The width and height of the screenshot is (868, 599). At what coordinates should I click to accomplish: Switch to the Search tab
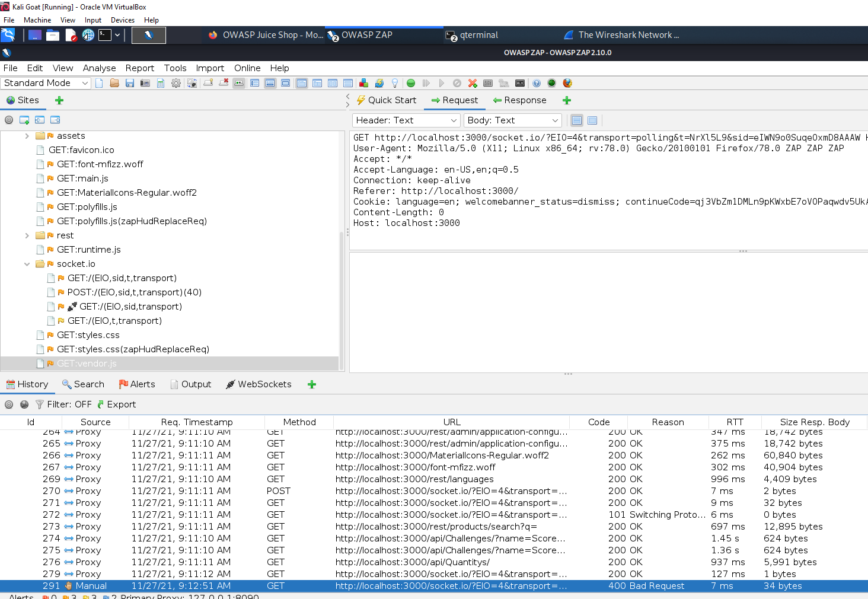pyautogui.click(x=83, y=384)
